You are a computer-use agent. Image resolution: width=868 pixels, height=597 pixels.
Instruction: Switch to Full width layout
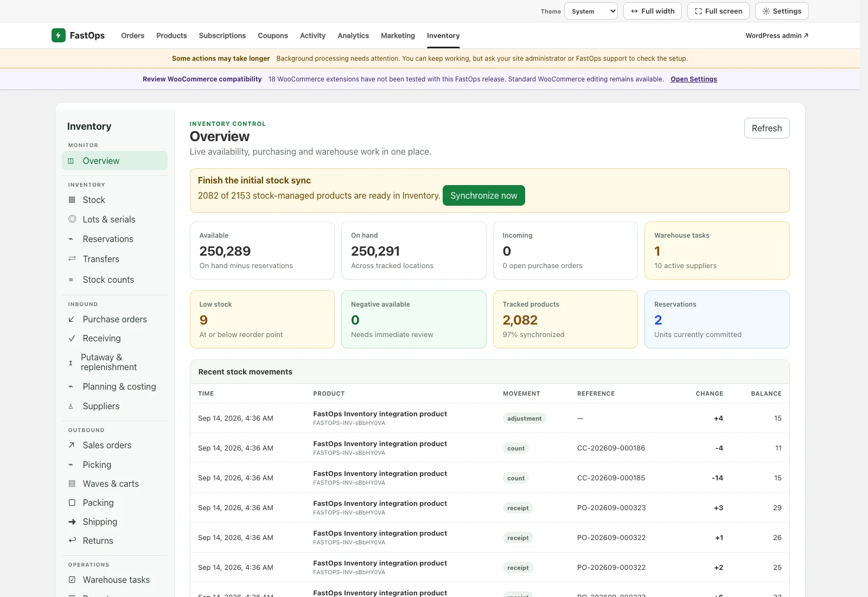(653, 11)
